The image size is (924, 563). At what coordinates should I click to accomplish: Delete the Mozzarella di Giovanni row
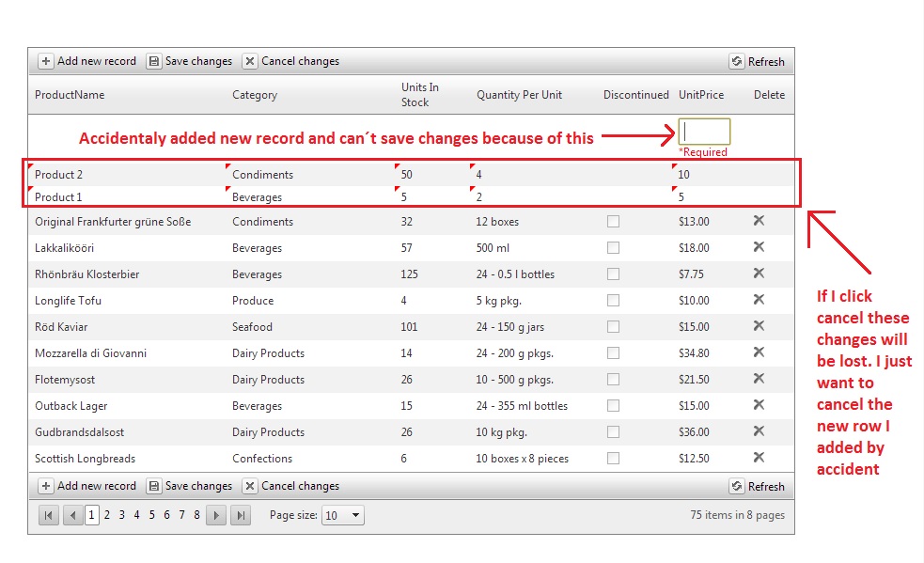click(x=759, y=352)
